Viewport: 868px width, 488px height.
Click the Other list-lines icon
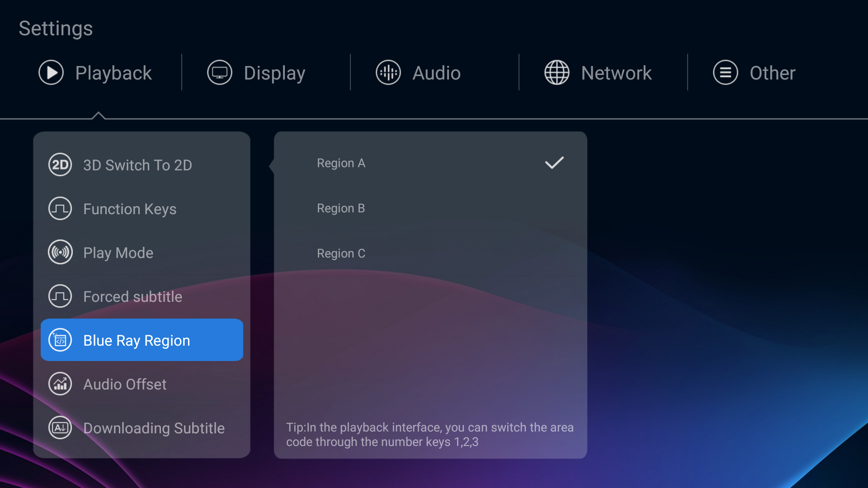[x=725, y=72]
